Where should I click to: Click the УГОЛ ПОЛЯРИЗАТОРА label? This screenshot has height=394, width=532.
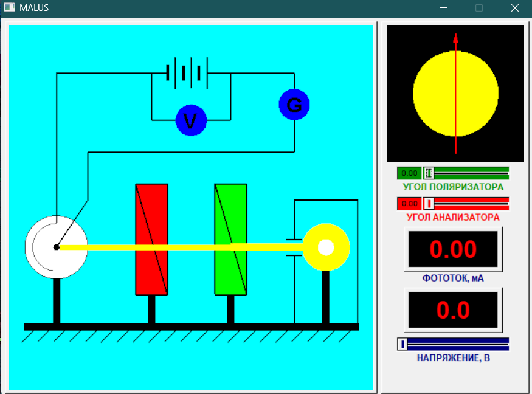tap(453, 187)
